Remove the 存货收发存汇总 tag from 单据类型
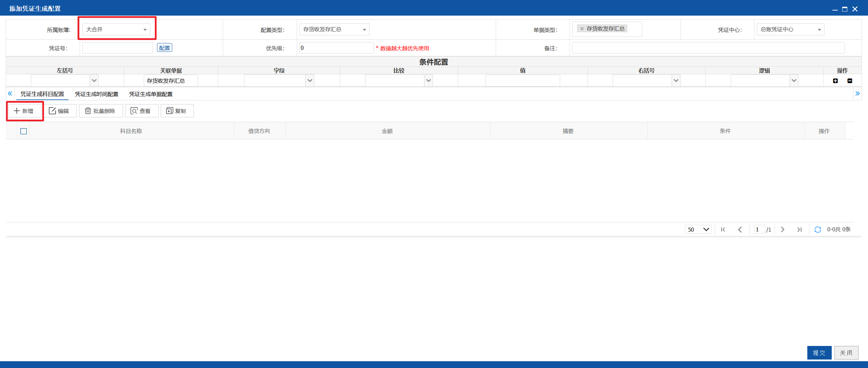This screenshot has height=368, width=868. pos(582,29)
